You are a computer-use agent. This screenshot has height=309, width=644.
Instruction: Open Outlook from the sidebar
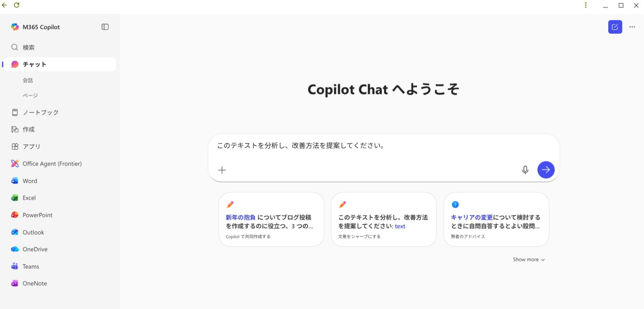point(33,232)
